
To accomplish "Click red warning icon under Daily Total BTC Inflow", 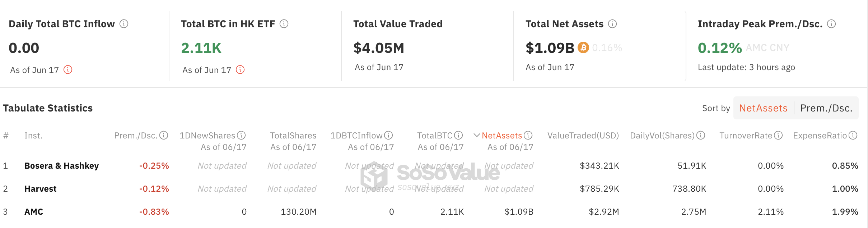I will pos(68,69).
